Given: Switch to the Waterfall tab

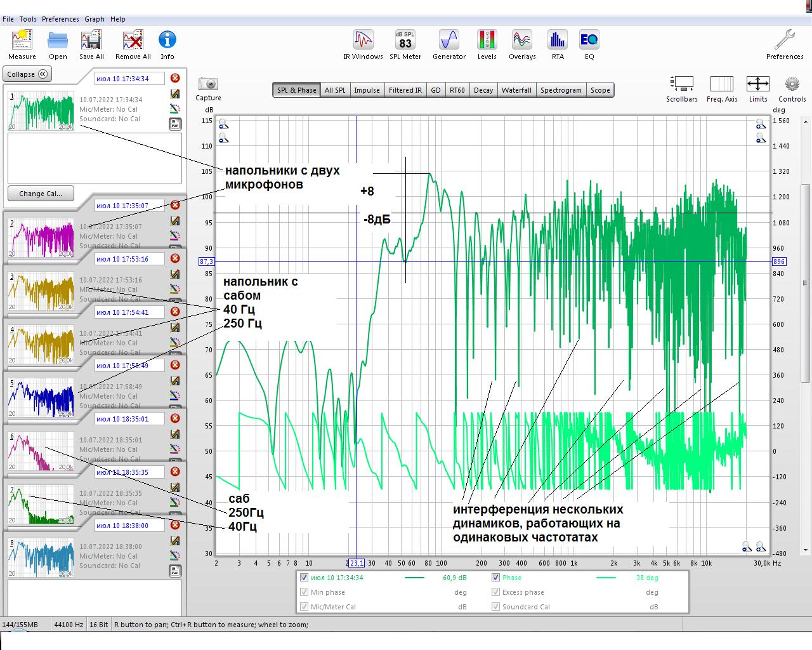Looking at the screenshot, I should (x=516, y=90).
